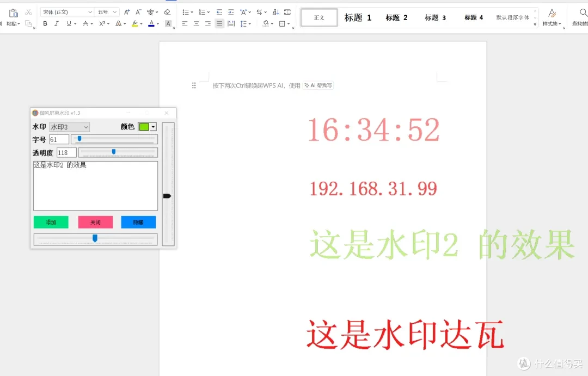Click the distributed alignment icon
The height and width of the screenshot is (376, 588).
[x=231, y=23]
